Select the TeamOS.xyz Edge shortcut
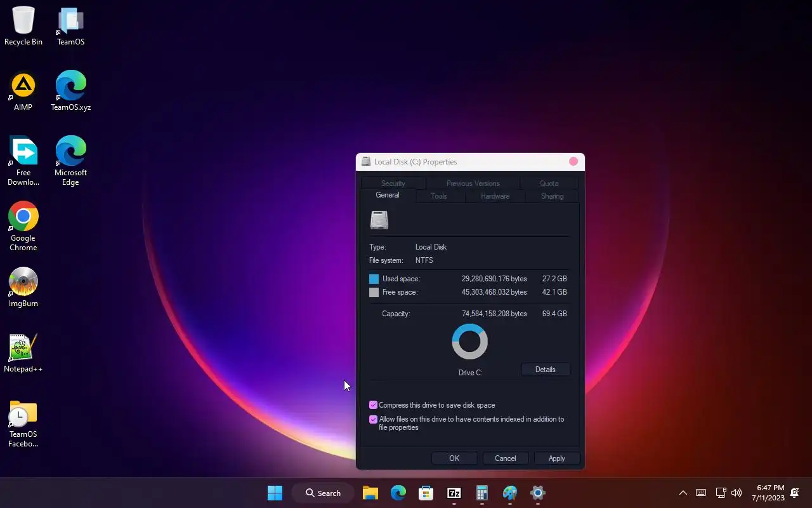 tap(70, 91)
